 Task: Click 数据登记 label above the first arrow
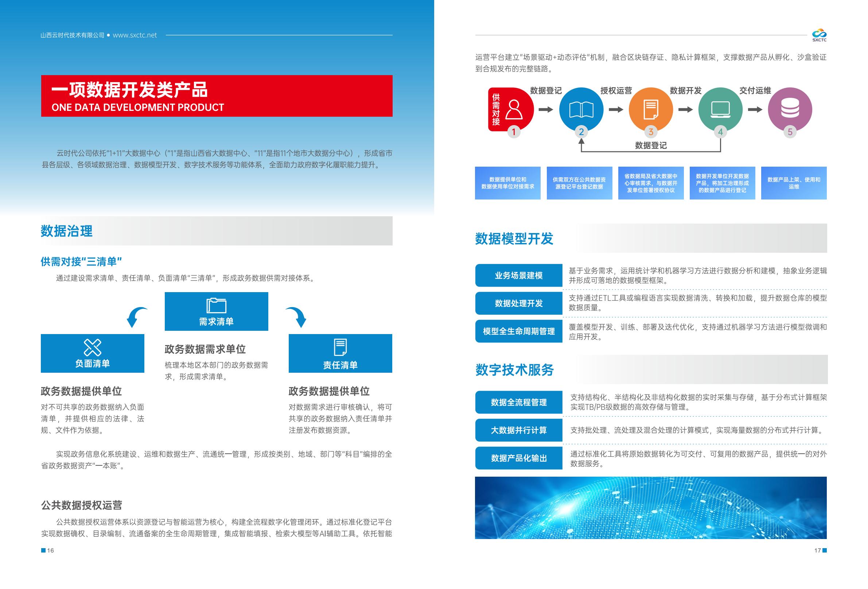[x=546, y=91]
